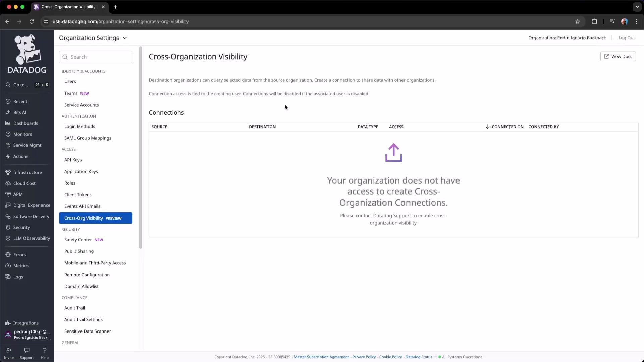
Task: Bookmark page with star icon
Action: coord(578,21)
